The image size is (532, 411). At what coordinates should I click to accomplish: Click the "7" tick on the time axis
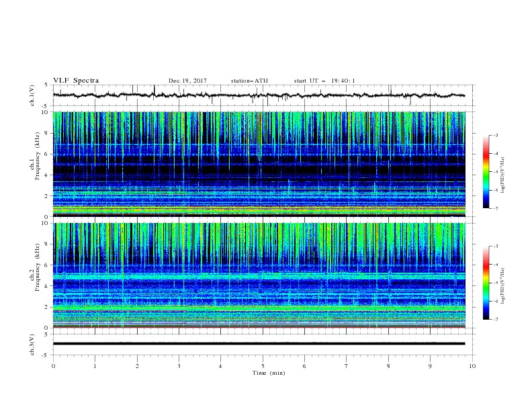pos(347,366)
